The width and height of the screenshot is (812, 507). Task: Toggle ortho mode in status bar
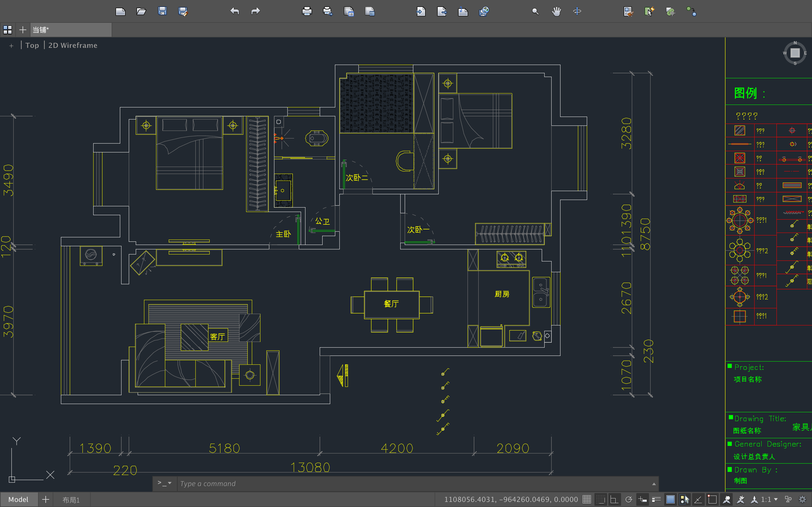pos(614,499)
